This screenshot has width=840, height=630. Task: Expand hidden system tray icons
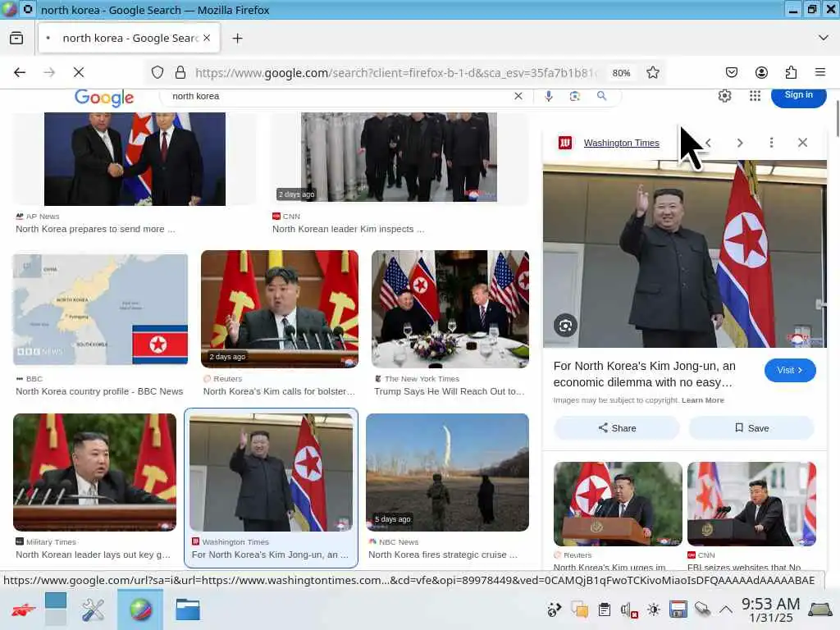click(725, 609)
